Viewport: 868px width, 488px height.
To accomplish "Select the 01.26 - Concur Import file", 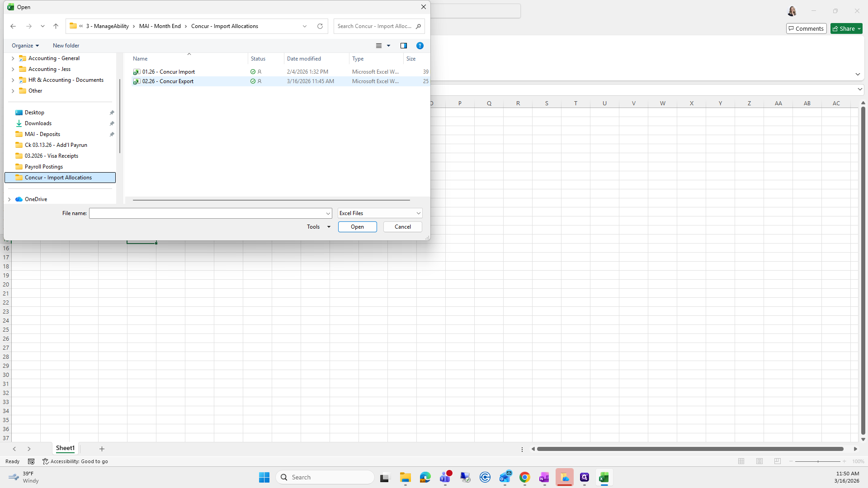I will click(x=168, y=72).
